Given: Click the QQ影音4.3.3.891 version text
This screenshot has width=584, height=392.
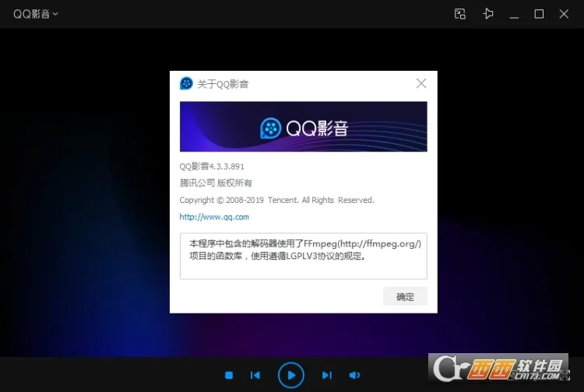Looking at the screenshot, I should click(212, 166).
